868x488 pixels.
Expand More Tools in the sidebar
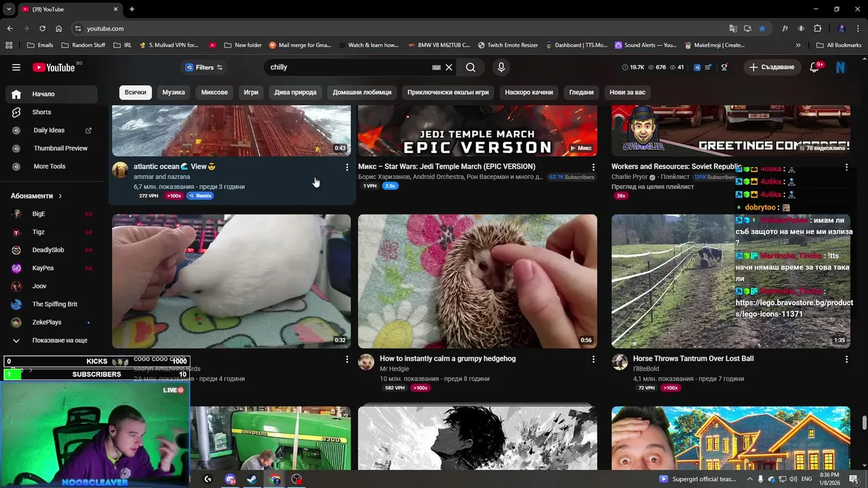coord(52,166)
